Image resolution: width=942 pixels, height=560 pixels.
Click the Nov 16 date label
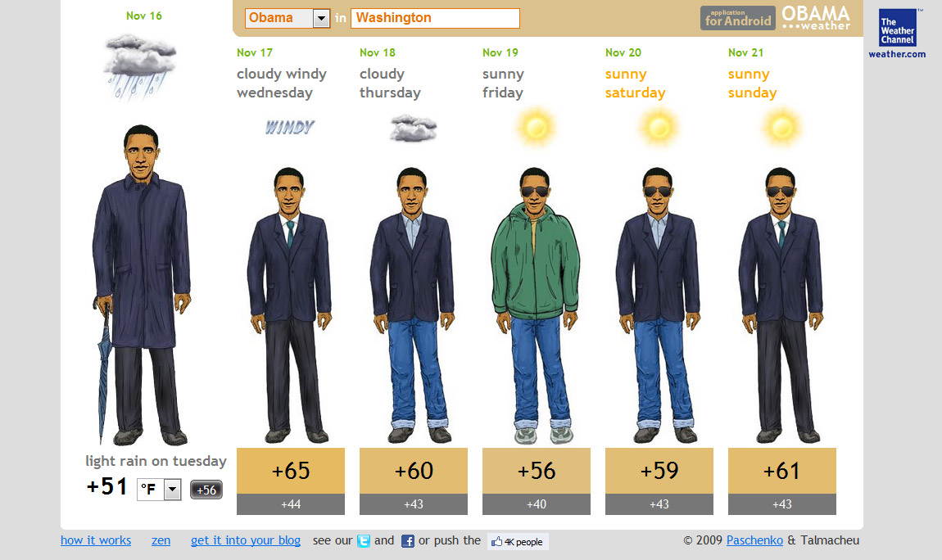[143, 16]
